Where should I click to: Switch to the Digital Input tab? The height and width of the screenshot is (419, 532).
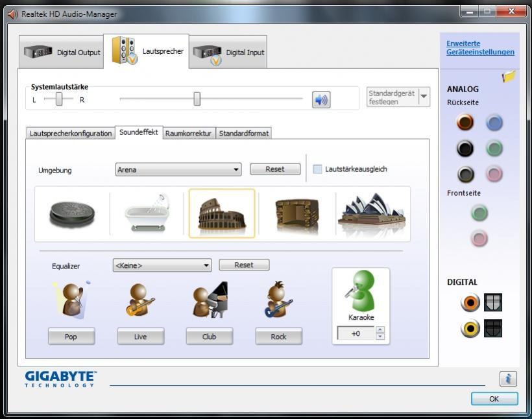tap(228, 52)
